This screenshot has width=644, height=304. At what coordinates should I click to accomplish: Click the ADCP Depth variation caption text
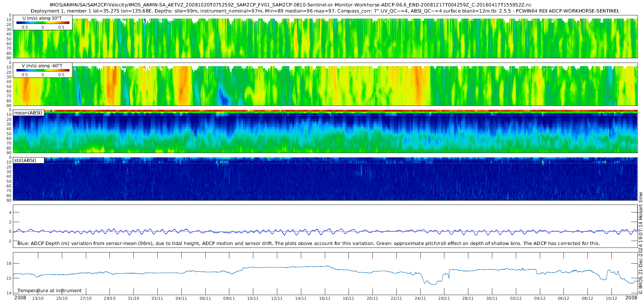[x=308, y=244]
